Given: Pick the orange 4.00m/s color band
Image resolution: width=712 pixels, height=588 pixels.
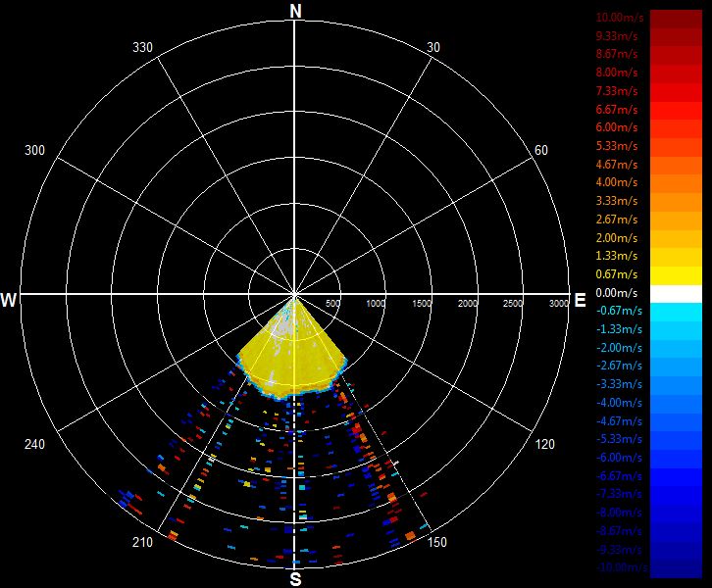Looking at the screenshot, I should (676, 184).
